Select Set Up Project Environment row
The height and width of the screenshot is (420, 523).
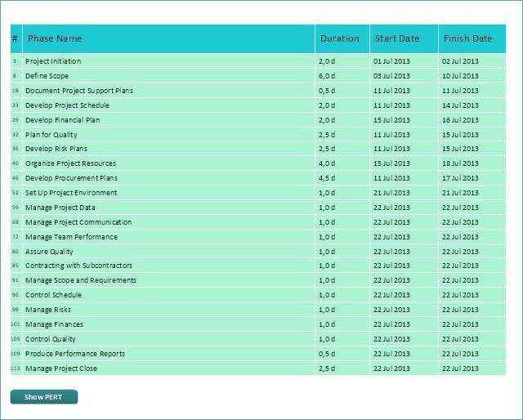pos(258,193)
